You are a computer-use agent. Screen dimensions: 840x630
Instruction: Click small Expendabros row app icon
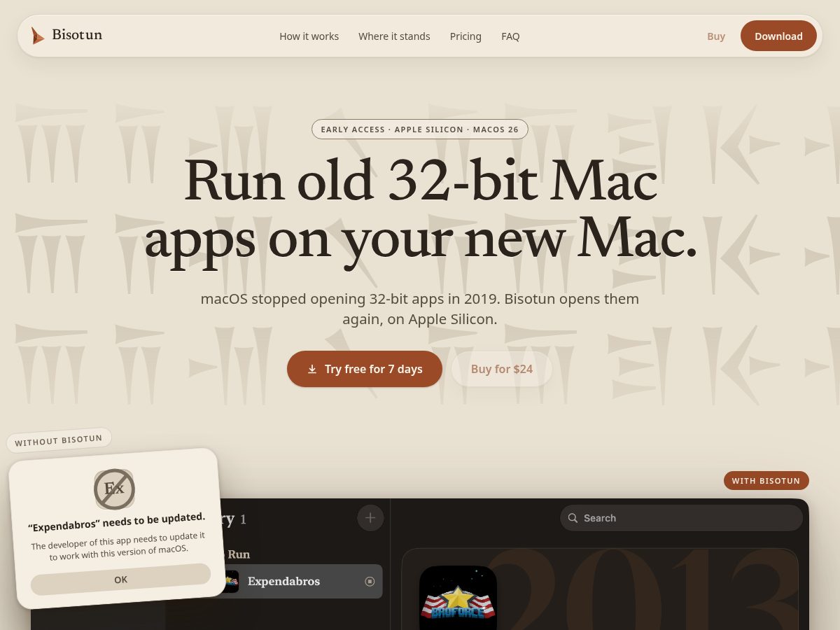point(229,581)
